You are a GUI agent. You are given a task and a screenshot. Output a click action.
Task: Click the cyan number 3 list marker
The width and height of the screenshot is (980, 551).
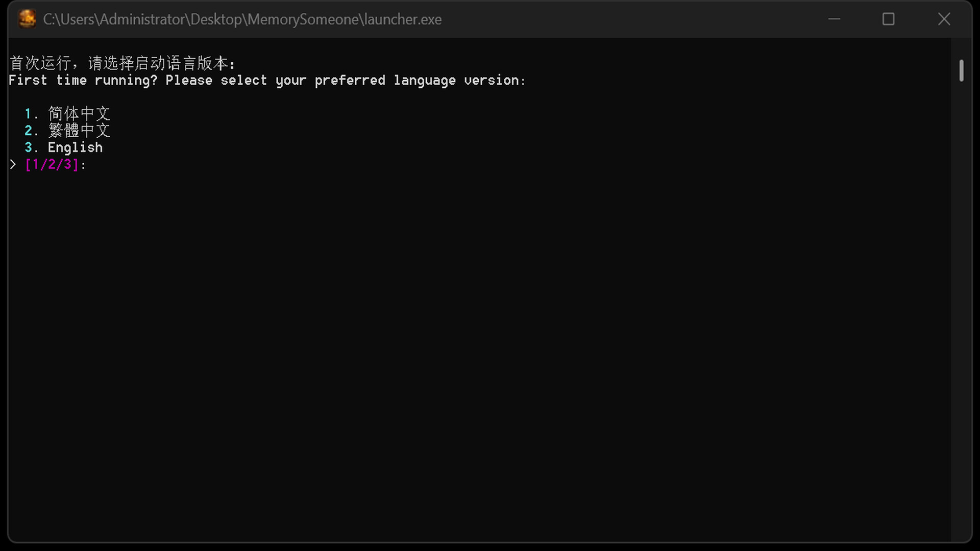click(29, 147)
